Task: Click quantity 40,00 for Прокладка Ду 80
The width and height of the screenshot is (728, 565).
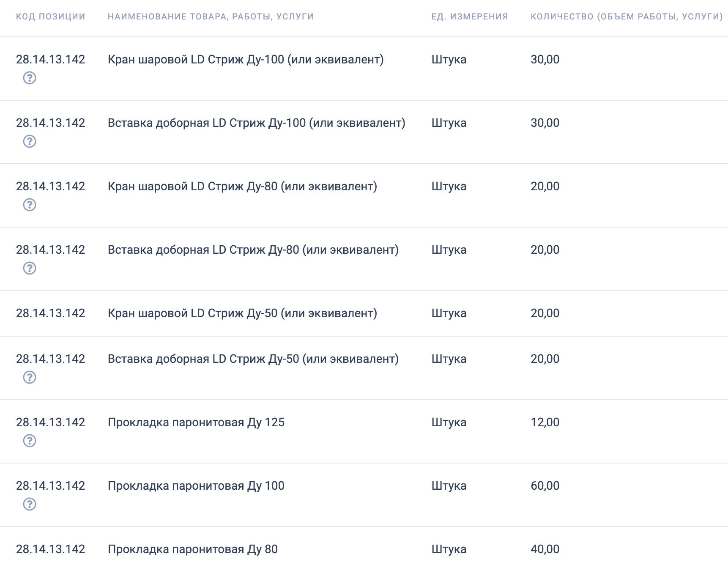Action: tap(545, 549)
